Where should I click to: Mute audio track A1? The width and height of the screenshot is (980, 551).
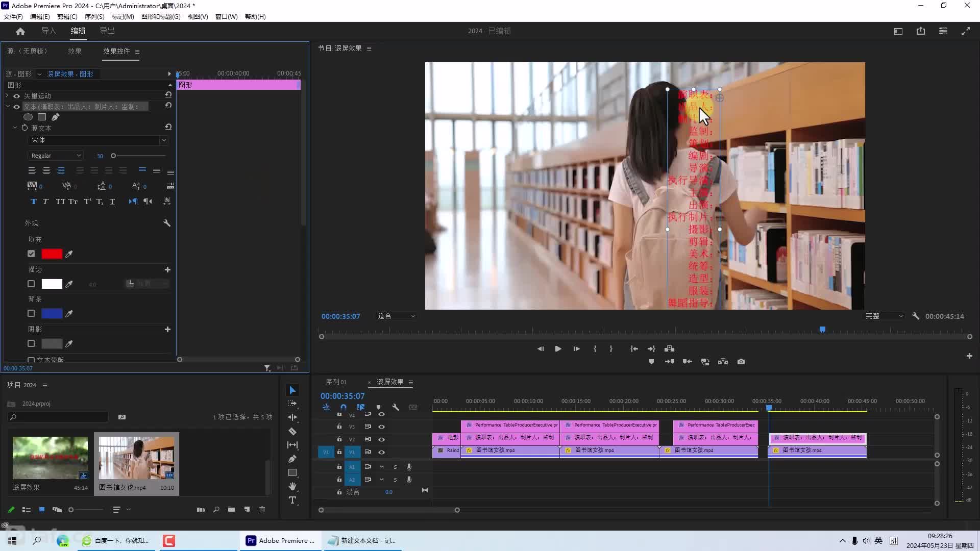381,467
